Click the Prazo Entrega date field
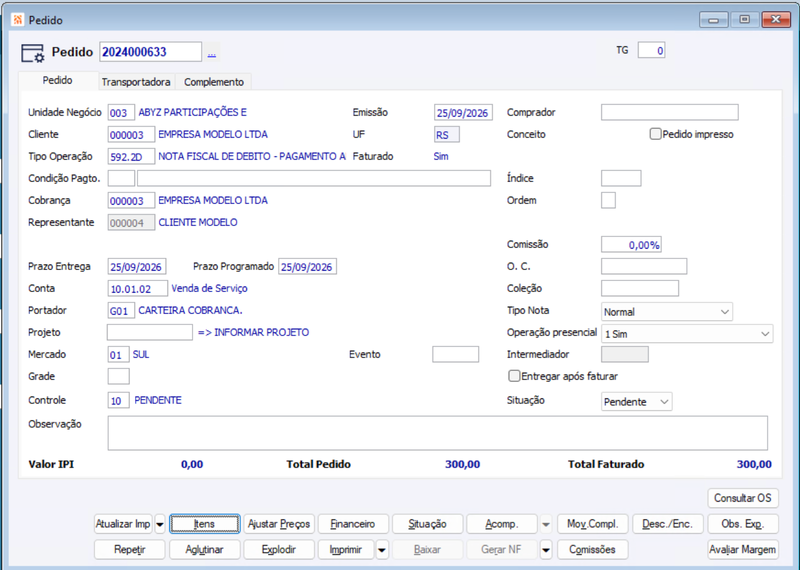The image size is (800, 570). (137, 267)
